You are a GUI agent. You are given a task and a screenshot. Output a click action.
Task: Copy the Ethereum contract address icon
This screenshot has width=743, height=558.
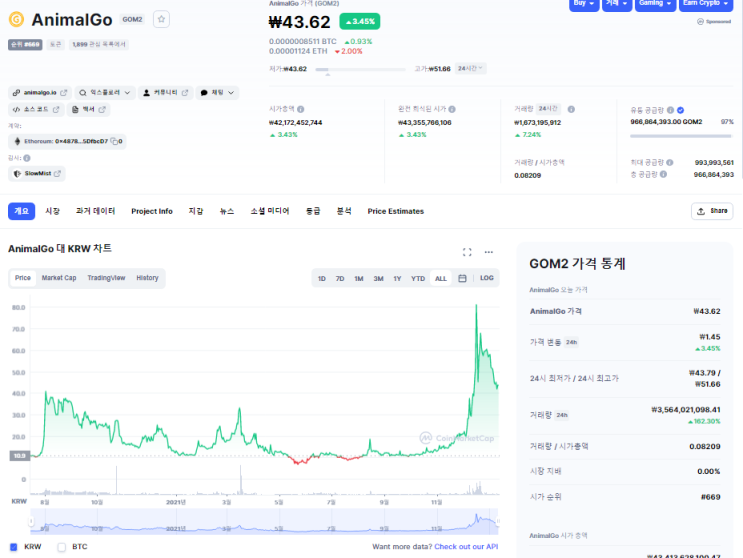click(114, 141)
